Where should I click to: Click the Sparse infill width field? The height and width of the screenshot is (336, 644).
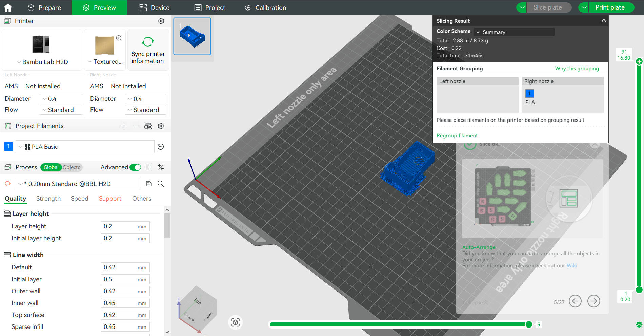(125, 327)
